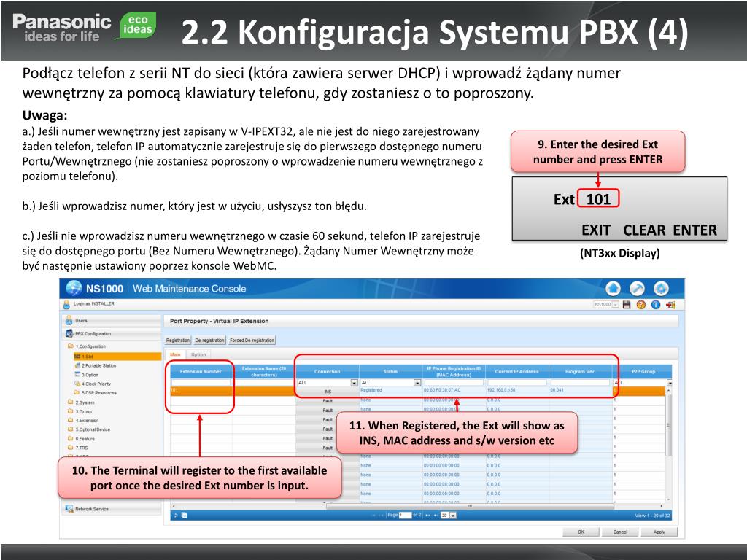
Task: Click the refresh icon in table footer
Action: coord(175,516)
